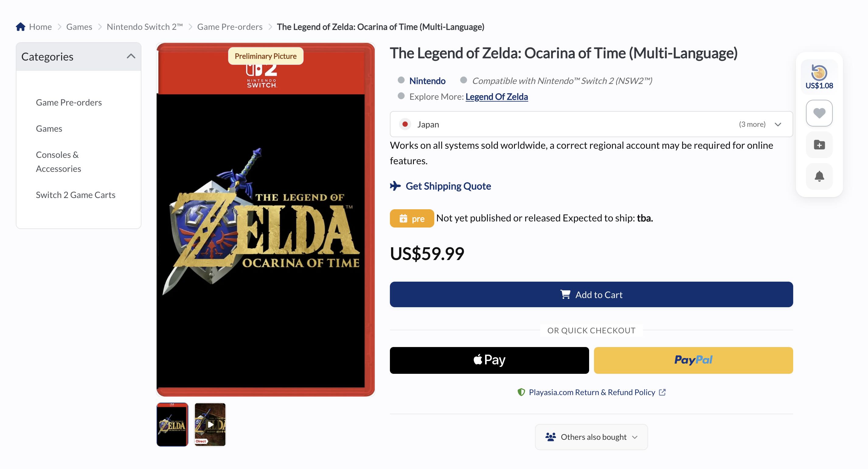Expand the Others also bought dropdown
The height and width of the screenshot is (469, 868).
(x=591, y=437)
